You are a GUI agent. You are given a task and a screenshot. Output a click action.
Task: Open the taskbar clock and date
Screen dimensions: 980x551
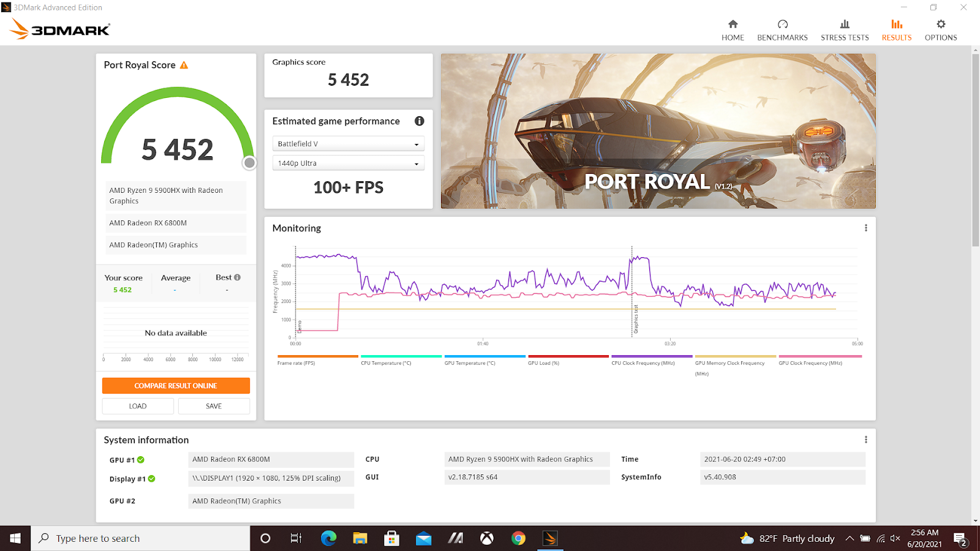point(924,538)
